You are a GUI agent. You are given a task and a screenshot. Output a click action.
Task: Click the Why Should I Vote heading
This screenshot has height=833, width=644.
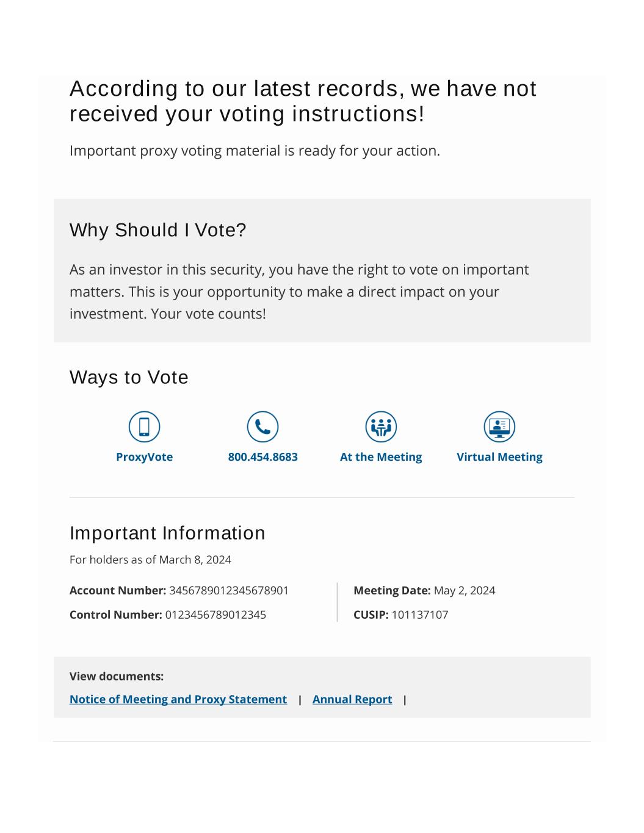(157, 230)
